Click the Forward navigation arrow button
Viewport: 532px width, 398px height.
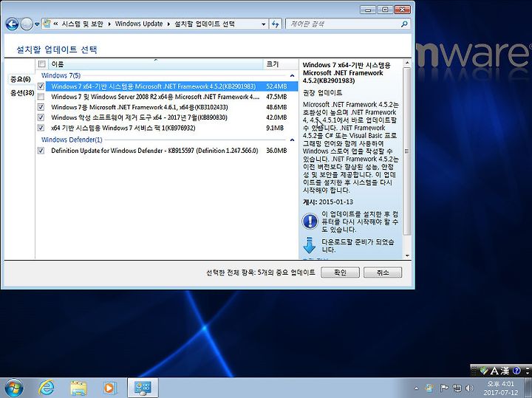pos(27,24)
